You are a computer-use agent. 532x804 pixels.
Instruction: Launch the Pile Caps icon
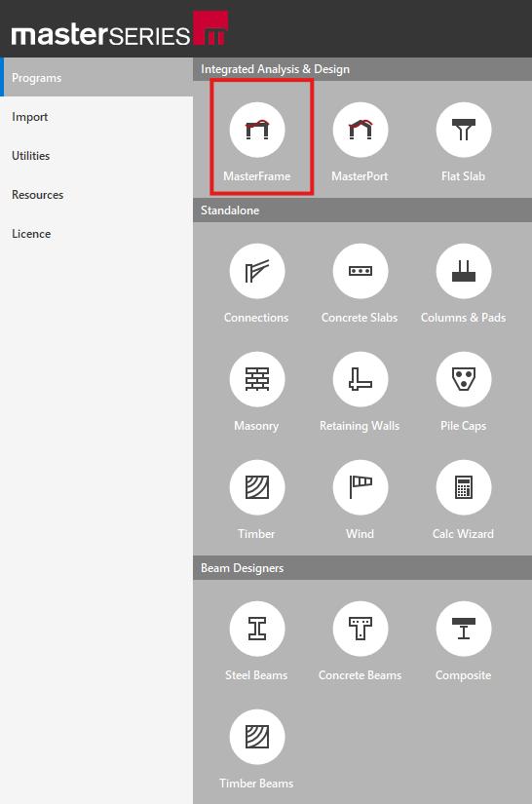coord(464,379)
